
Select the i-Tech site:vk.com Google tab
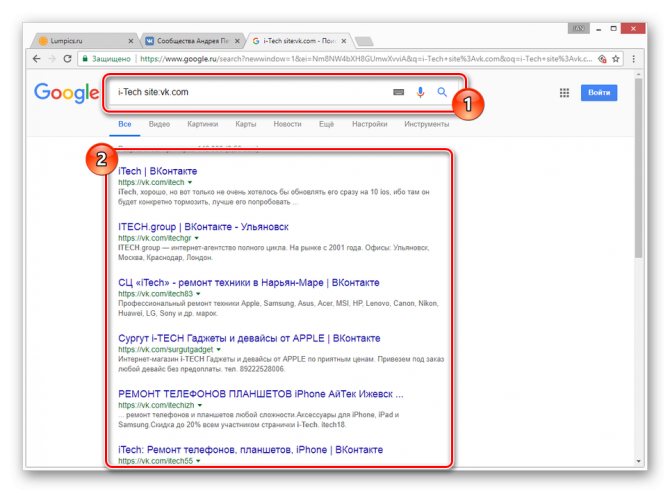(x=299, y=41)
